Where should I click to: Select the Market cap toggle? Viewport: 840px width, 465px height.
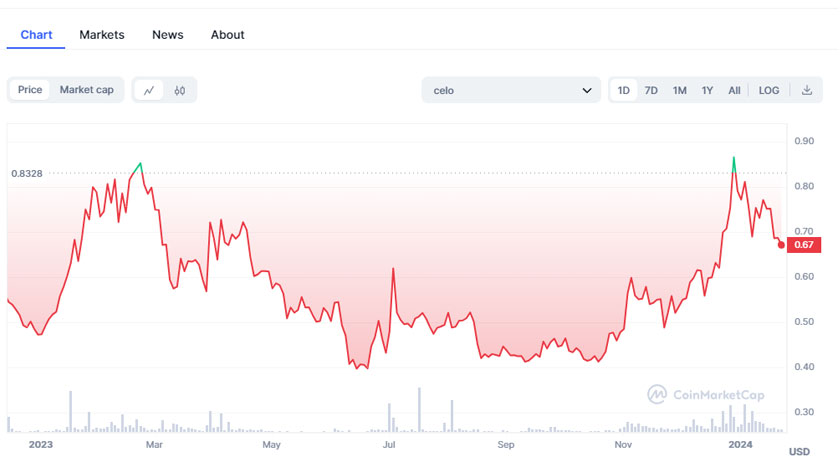click(x=86, y=89)
